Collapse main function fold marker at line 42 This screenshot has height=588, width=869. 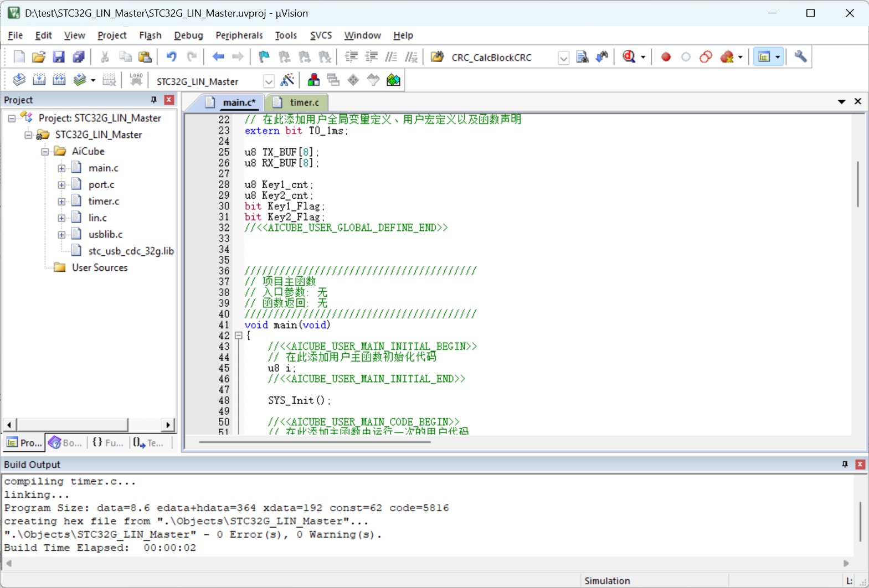(239, 336)
